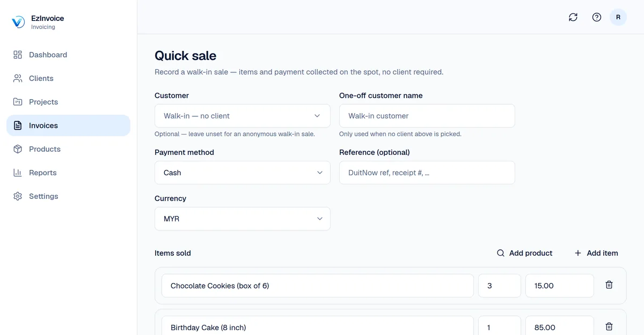Click 'Only used when no client above is picked.'

point(400,134)
